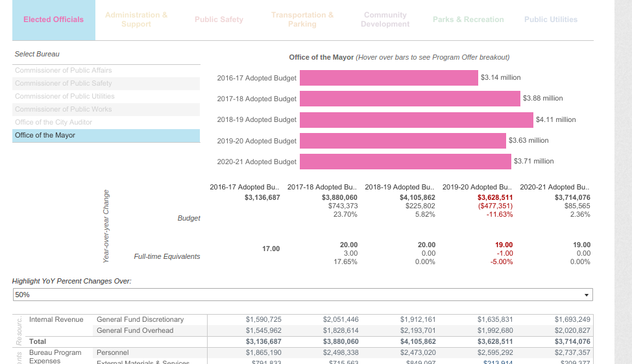Screen dimensions: 632x364
Task: Click the 2018-19 Adopted Bu.. column header
Action: [400, 187]
